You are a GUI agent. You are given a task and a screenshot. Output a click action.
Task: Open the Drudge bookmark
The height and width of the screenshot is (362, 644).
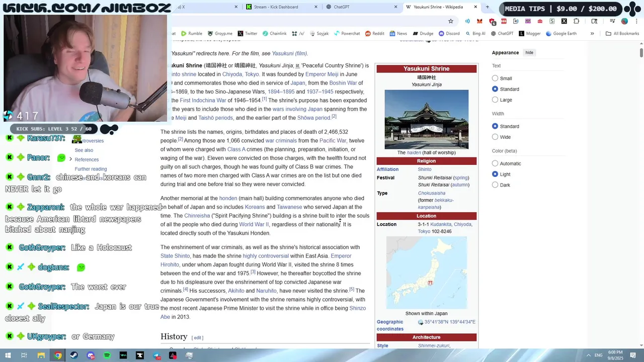[x=423, y=34]
